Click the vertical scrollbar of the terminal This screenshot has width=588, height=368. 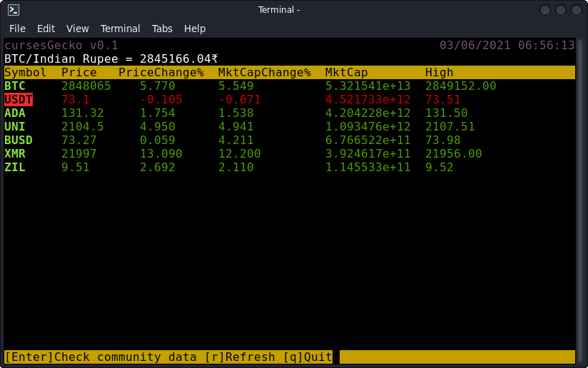coord(579,201)
